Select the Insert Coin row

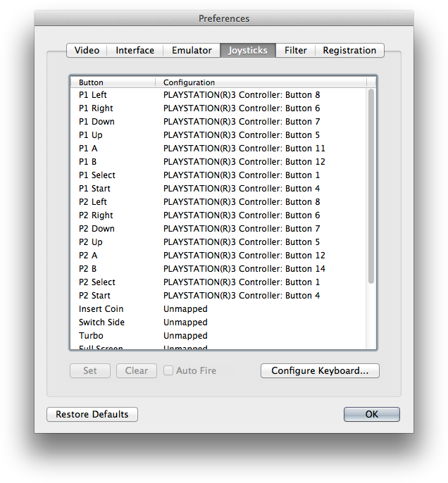(x=218, y=309)
